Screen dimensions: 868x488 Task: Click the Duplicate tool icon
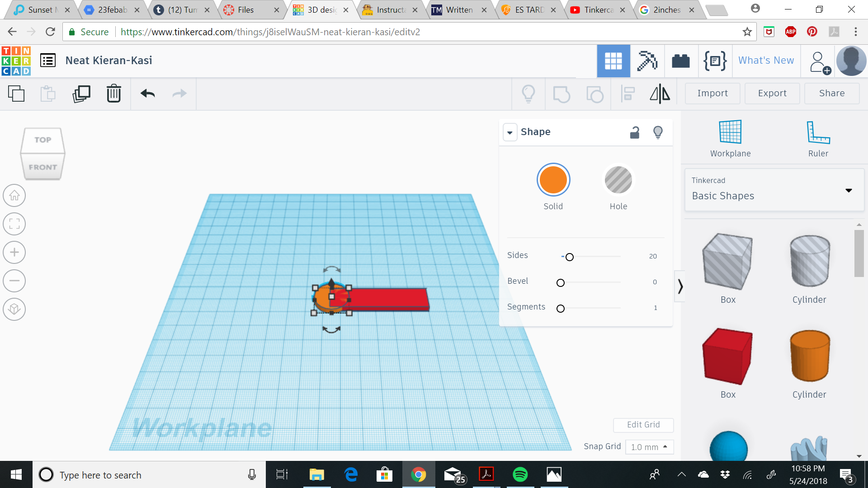tap(81, 94)
